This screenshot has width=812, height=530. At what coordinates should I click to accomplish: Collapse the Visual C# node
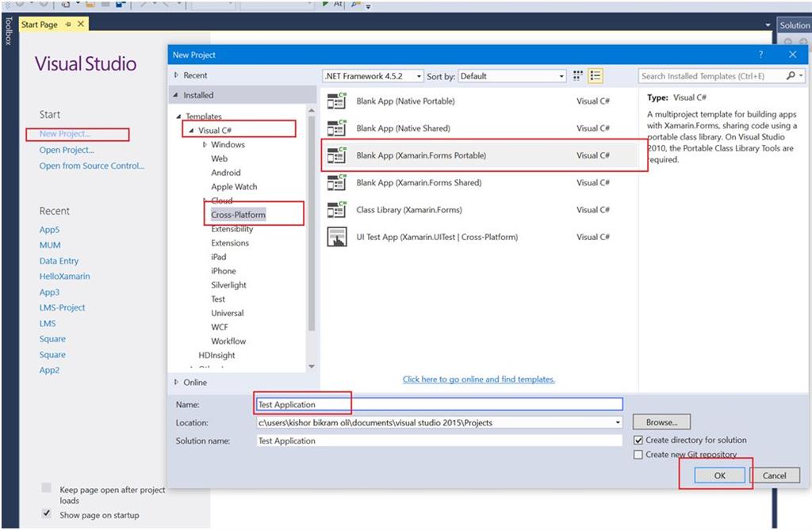(191, 131)
